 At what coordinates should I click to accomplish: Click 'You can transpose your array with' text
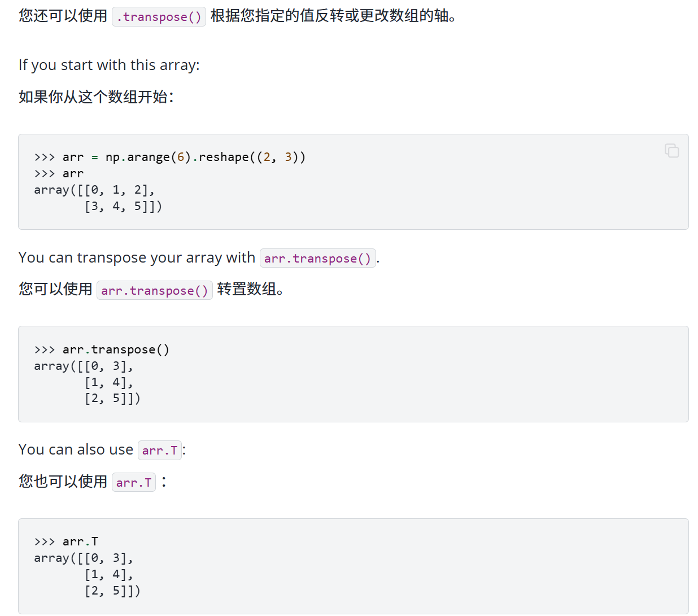(x=137, y=257)
